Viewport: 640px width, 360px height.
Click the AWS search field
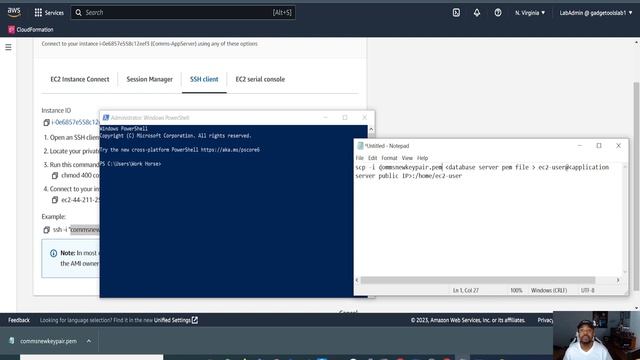click(183, 13)
